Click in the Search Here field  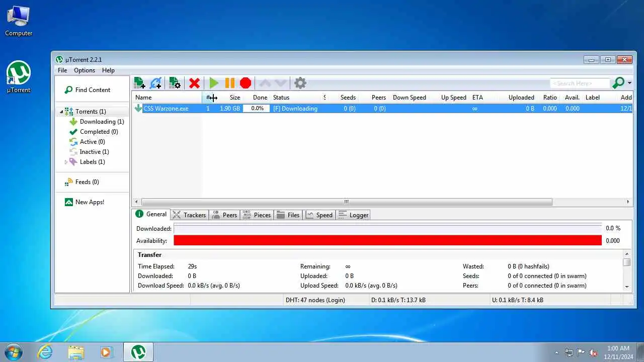580,83
